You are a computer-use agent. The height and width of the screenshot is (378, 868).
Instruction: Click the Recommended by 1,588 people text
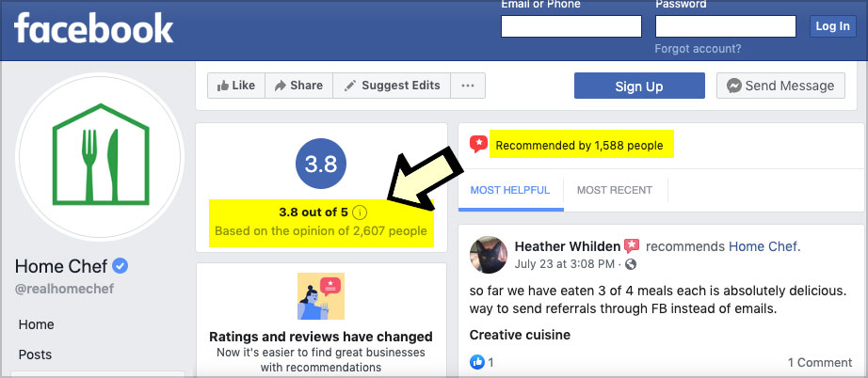[579, 146]
